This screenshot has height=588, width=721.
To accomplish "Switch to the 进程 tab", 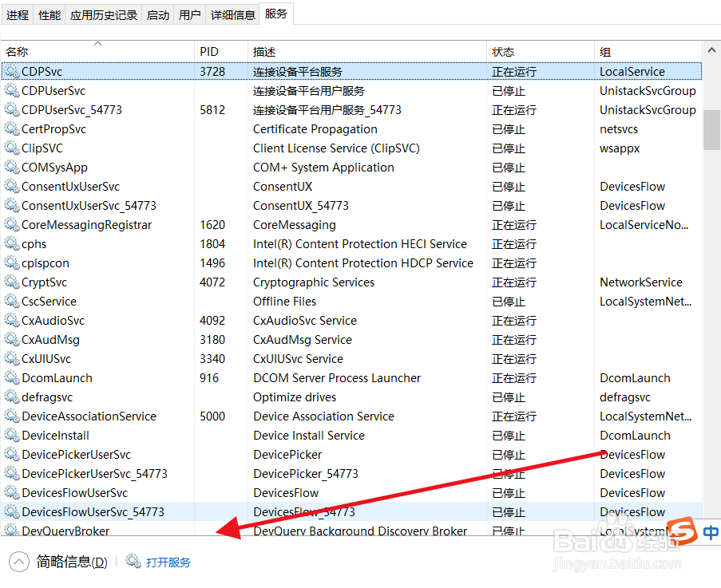I will tap(17, 13).
